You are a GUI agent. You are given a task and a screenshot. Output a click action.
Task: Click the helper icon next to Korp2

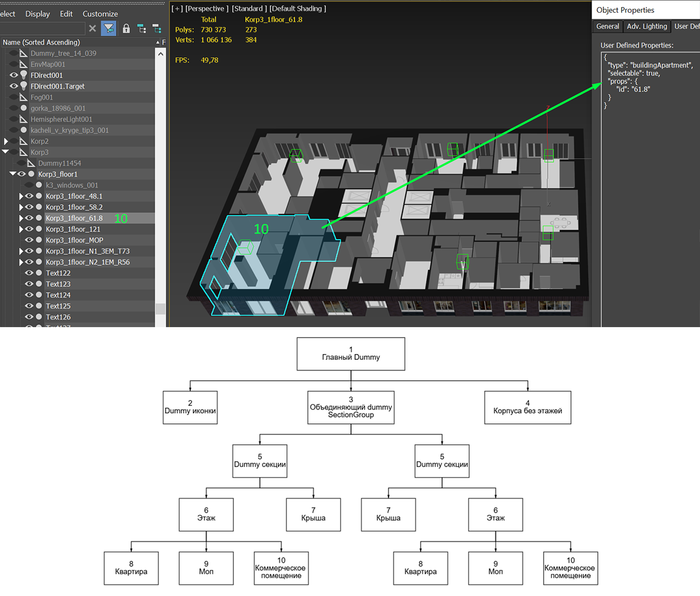(24, 141)
